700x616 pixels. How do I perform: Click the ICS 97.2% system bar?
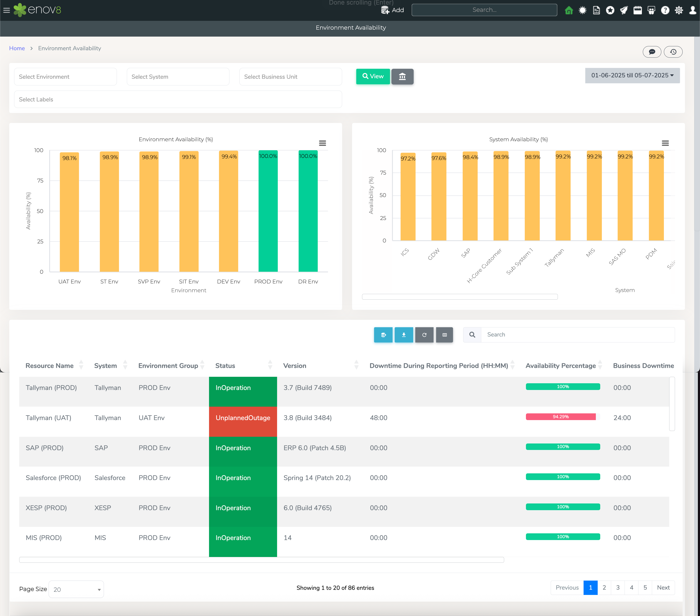point(408,197)
